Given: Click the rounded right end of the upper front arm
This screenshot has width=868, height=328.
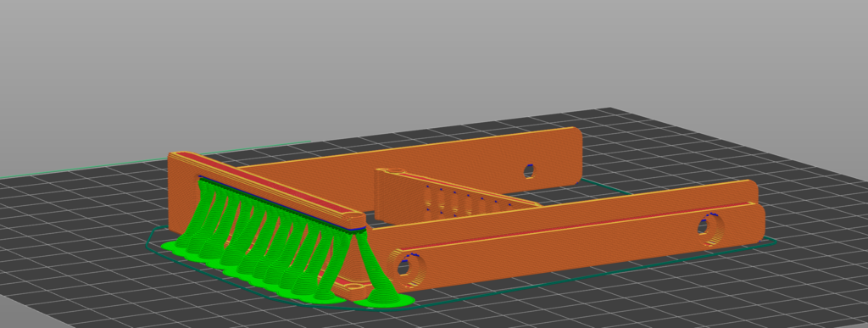Looking at the screenshot, I should pos(751,191).
